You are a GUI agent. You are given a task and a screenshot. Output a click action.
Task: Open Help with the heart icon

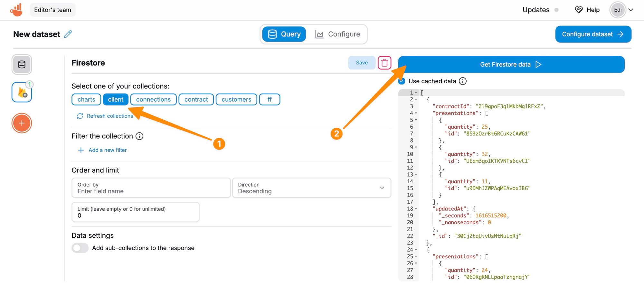coord(587,10)
